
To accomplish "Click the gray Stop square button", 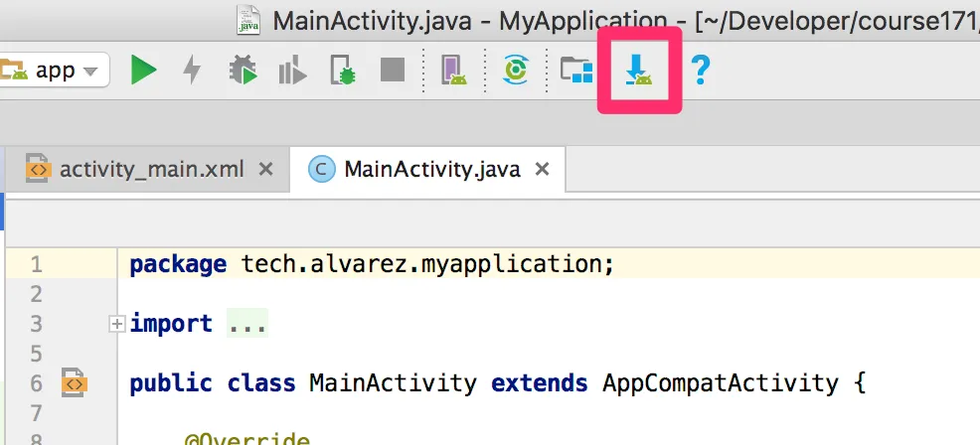I will click(393, 70).
